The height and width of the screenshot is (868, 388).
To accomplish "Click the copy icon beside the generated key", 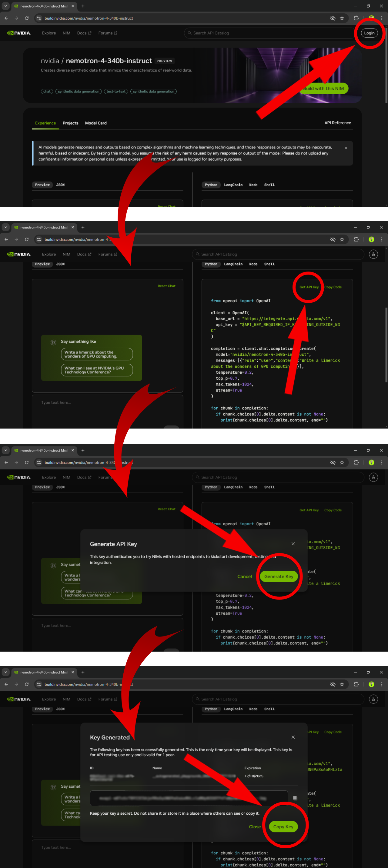I will pos(295,798).
